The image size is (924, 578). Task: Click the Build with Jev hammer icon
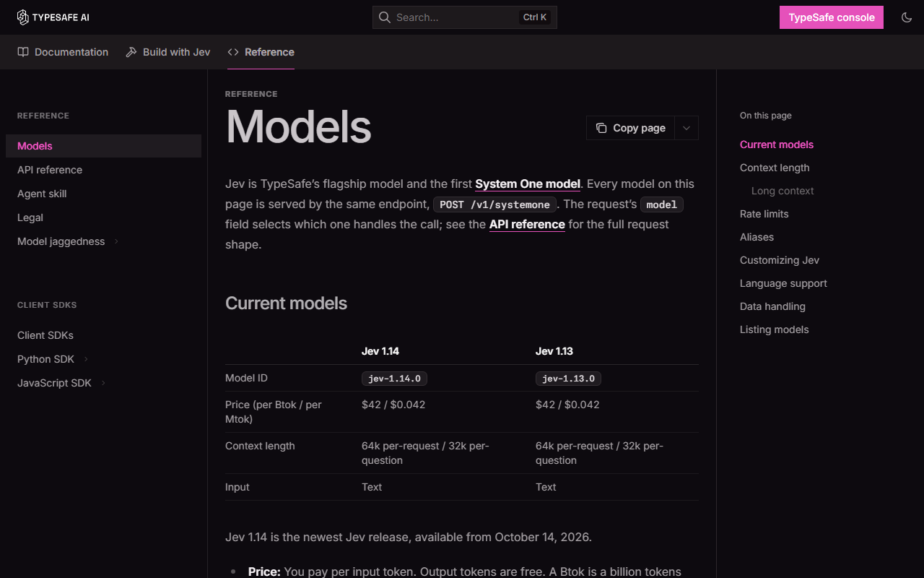(131, 52)
